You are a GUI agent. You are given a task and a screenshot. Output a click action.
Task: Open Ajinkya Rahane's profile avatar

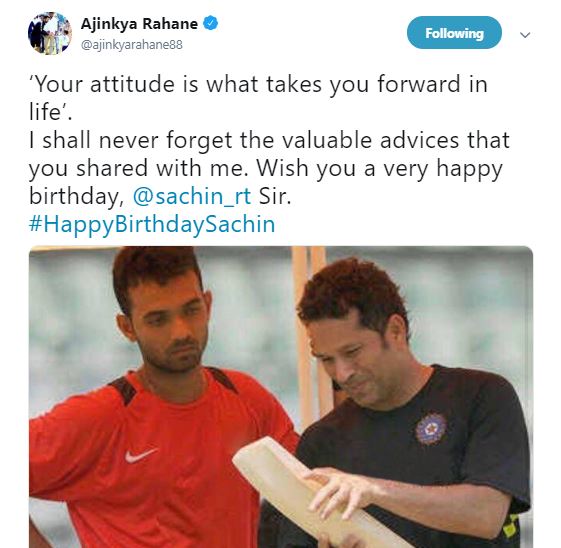click(50, 33)
